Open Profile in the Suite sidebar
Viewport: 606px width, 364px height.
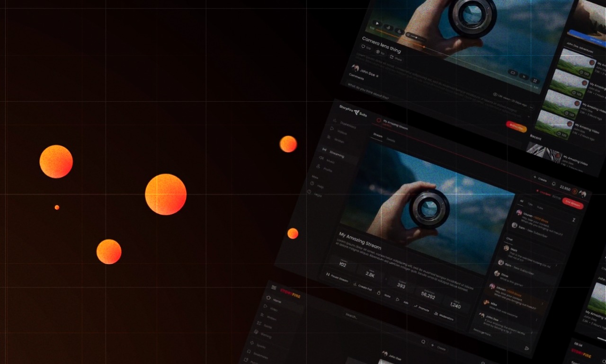[325, 169]
